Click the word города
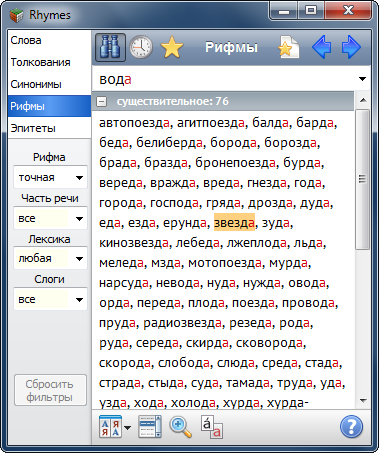 tap(121, 203)
